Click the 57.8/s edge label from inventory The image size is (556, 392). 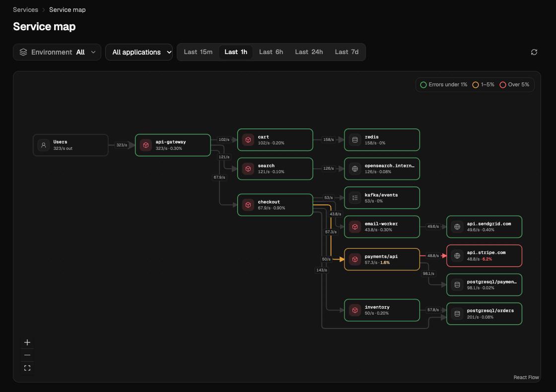tap(433, 310)
